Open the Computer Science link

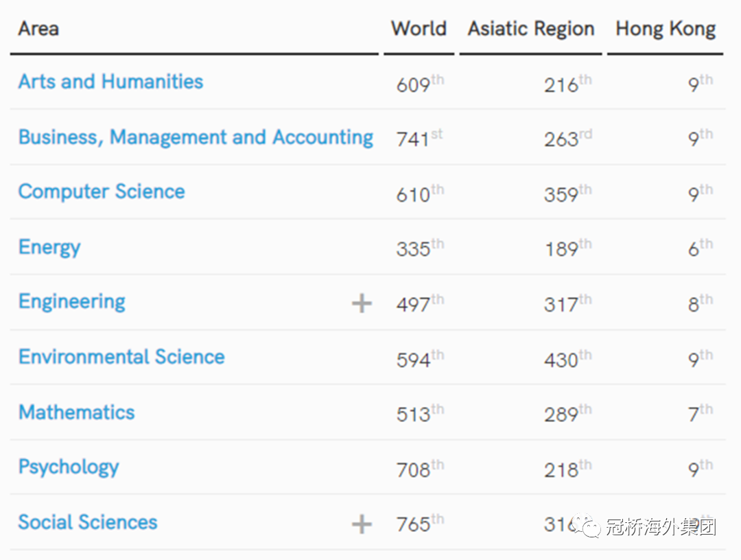coord(101,191)
